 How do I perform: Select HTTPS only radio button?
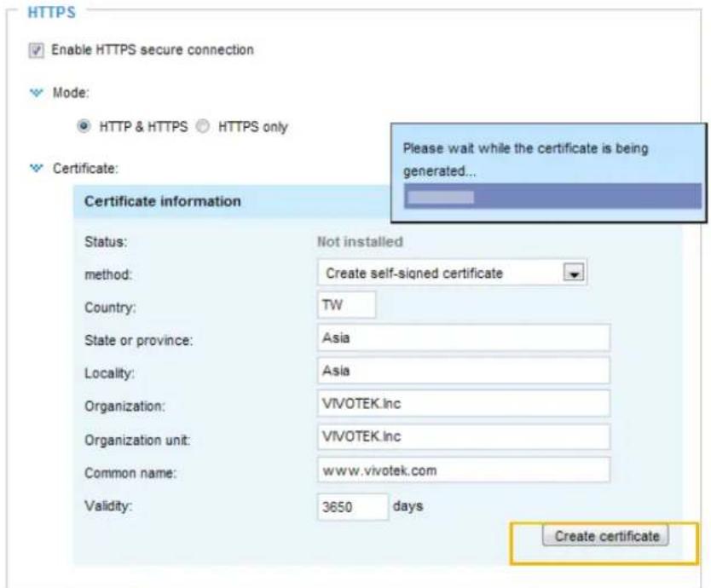tap(203, 126)
